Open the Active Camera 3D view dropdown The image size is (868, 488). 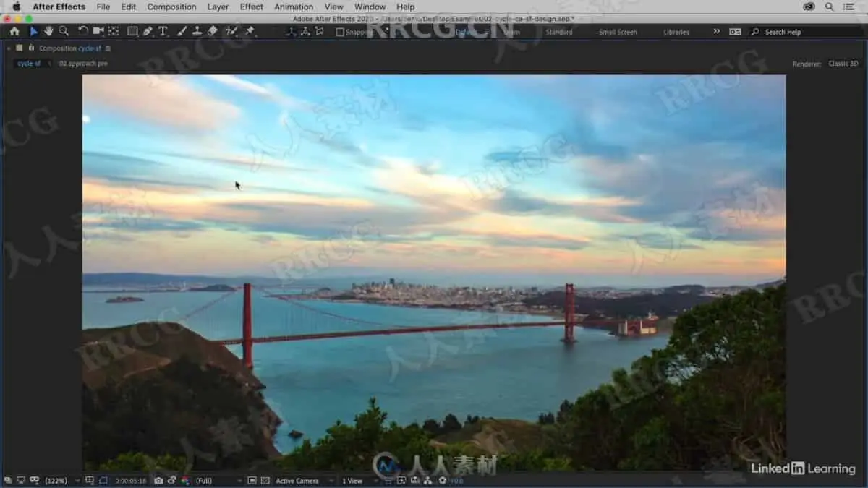305,481
